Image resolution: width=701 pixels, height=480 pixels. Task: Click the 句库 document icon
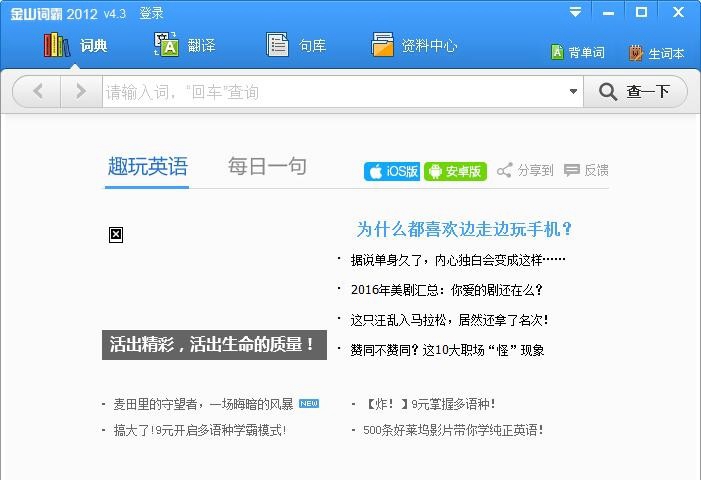tap(277, 45)
